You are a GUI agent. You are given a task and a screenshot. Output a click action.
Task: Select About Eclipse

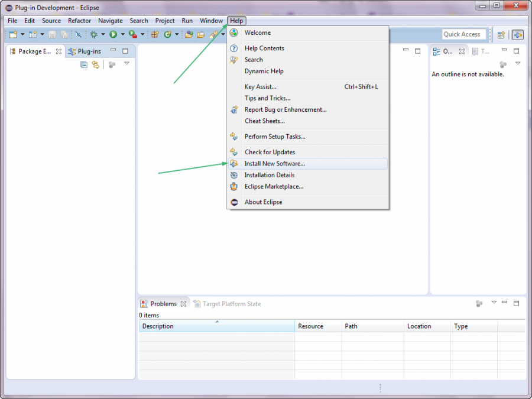click(308, 202)
